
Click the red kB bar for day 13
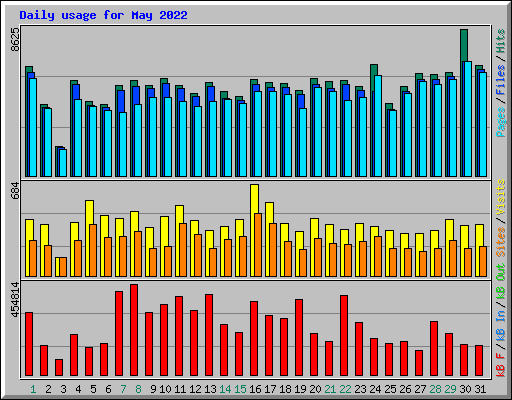tap(209, 335)
